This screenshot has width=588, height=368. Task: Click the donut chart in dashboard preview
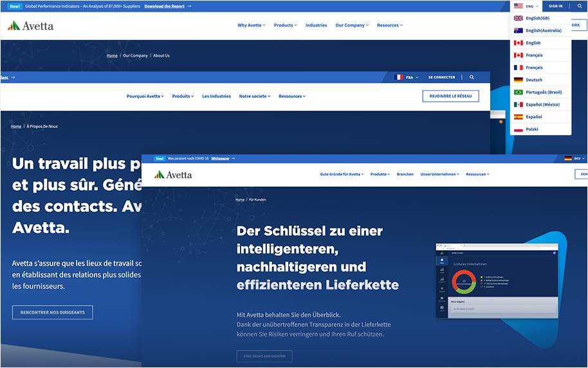tap(464, 282)
